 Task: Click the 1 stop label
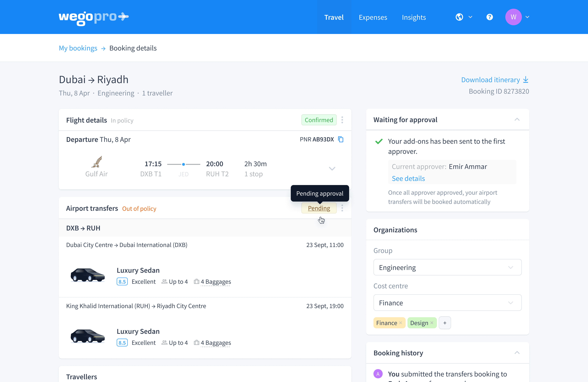pos(253,174)
